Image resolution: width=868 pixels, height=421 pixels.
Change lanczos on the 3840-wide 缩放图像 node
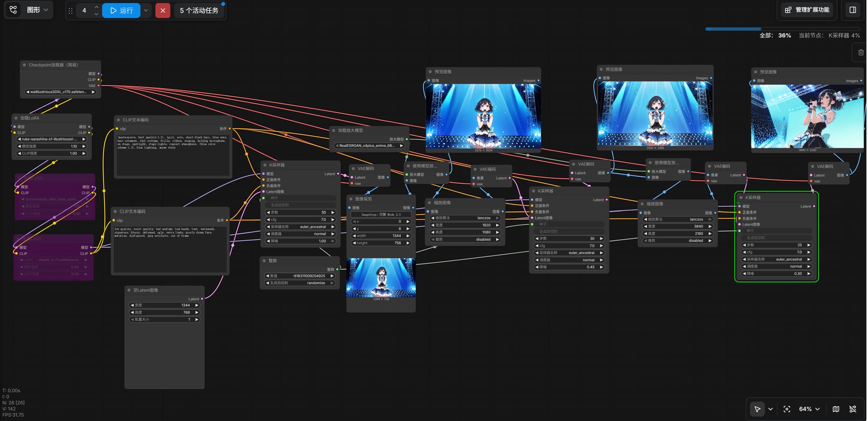coord(677,219)
